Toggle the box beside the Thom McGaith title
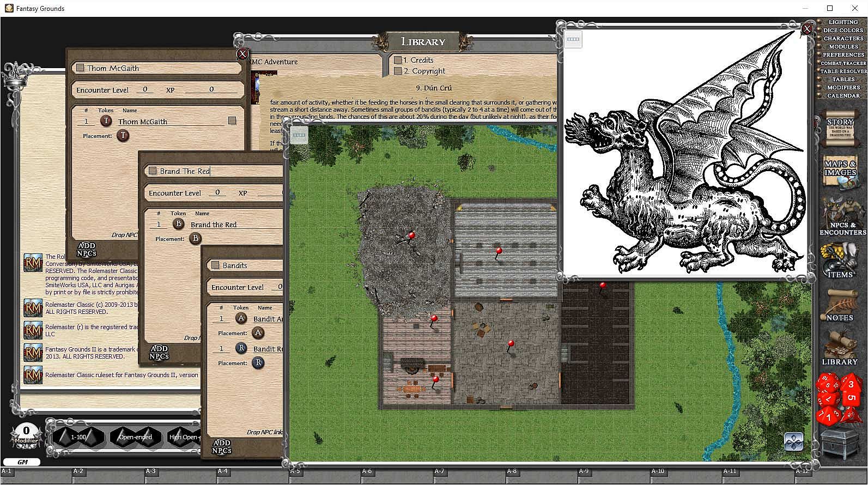Image resolution: width=868 pixels, height=485 pixels. (80, 68)
